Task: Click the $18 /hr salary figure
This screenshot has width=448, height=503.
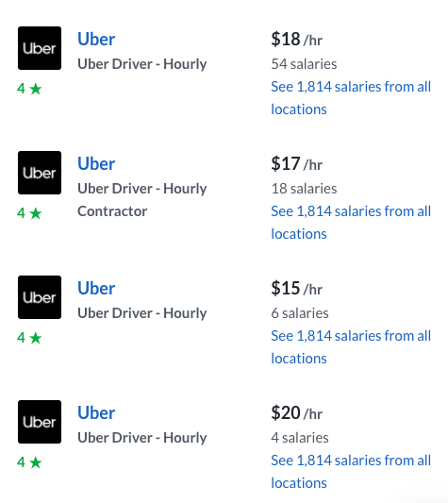Action: pos(297,39)
